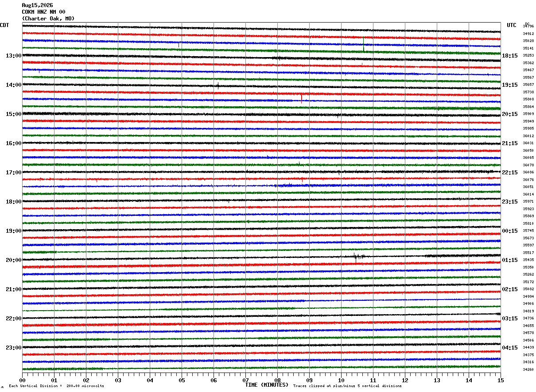
Task: Click the 23:15 UTC time label
Action: pos(510,202)
